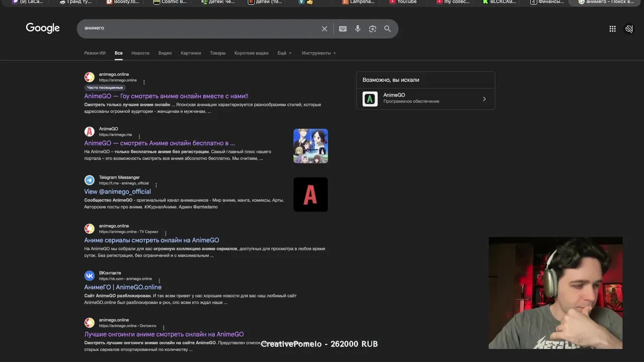
Task: Switch to the Товары tab
Action: pyautogui.click(x=218, y=53)
